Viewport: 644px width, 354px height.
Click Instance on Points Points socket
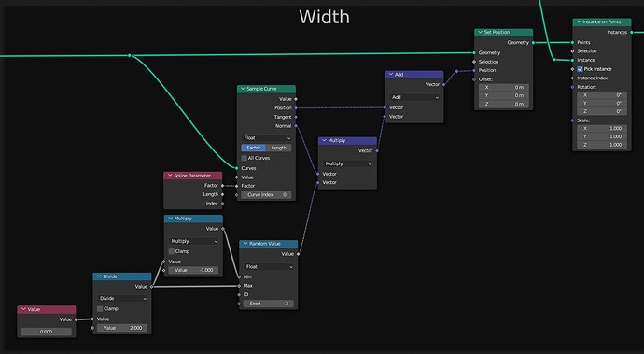point(572,42)
